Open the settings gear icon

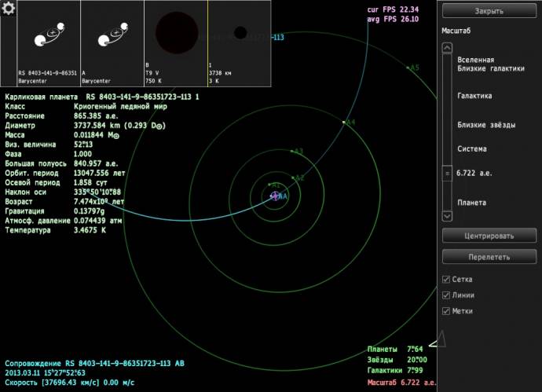tap(9, 8)
